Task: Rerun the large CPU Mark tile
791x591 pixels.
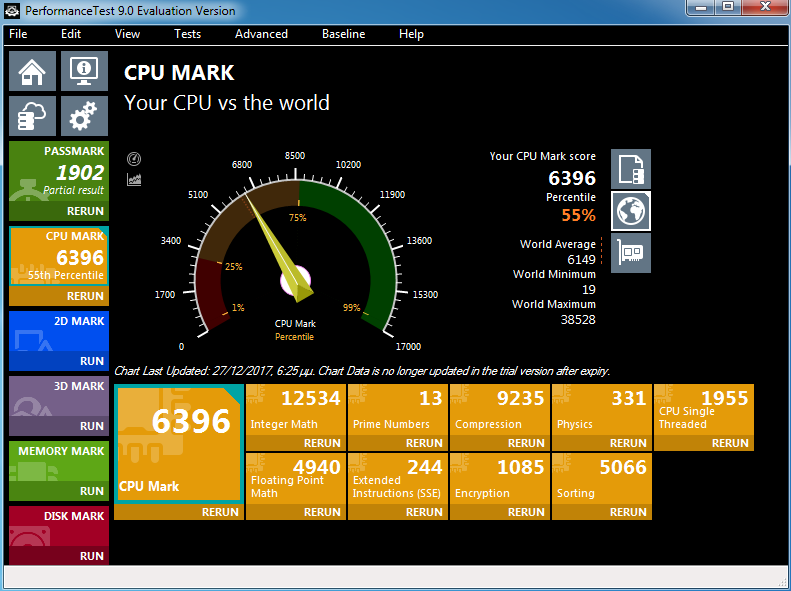Action: 179,512
